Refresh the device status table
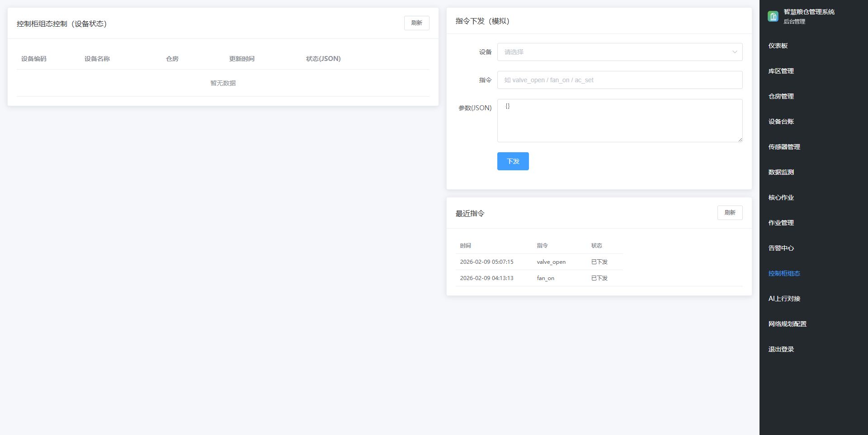The width and height of the screenshot is (868, 435). pos(416,23)
